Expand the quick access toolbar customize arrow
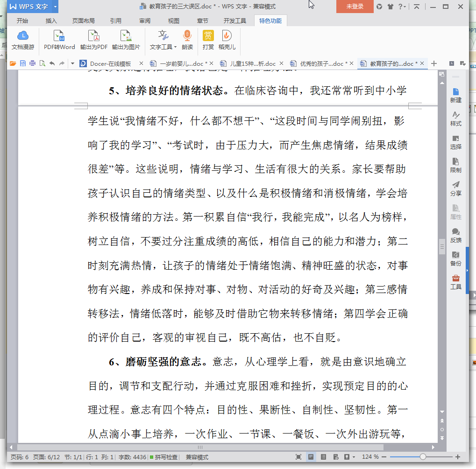 point(72,63)
